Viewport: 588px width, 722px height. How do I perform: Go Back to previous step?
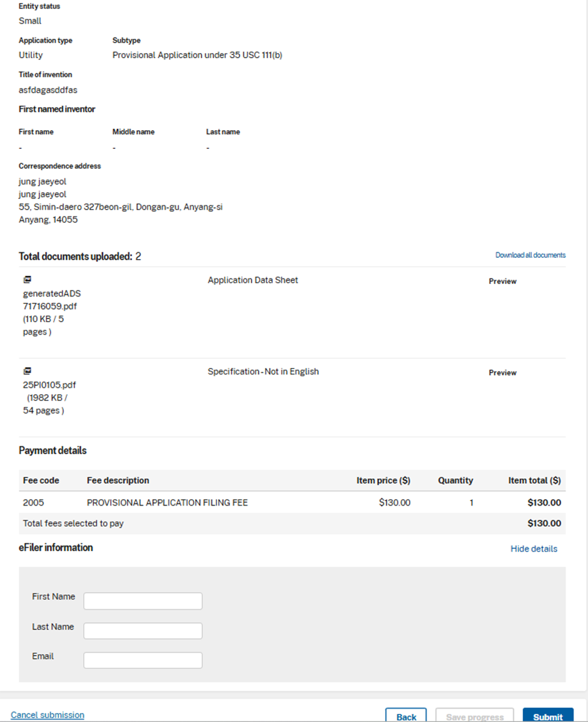pos(406,716)
